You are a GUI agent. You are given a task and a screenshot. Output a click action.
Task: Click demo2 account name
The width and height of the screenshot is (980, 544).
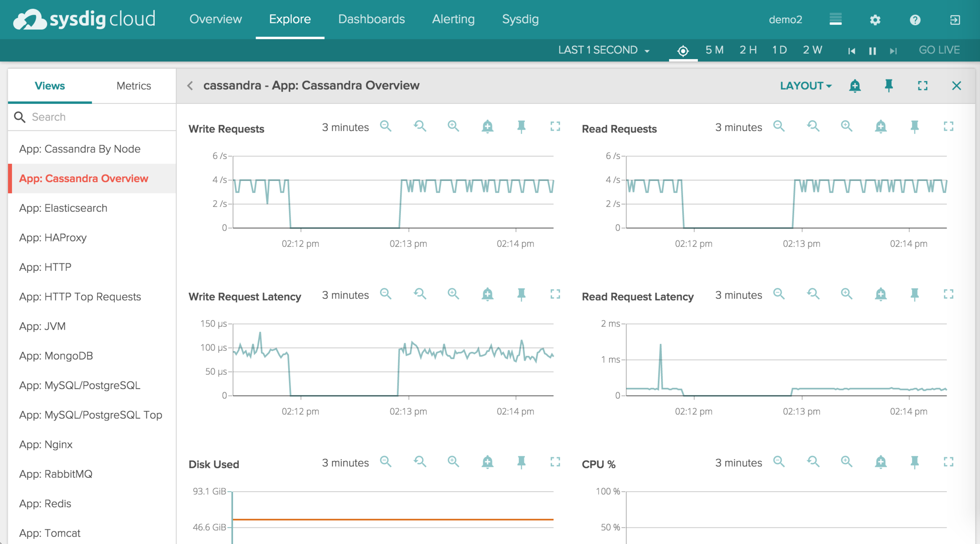(x=785, y=20)
